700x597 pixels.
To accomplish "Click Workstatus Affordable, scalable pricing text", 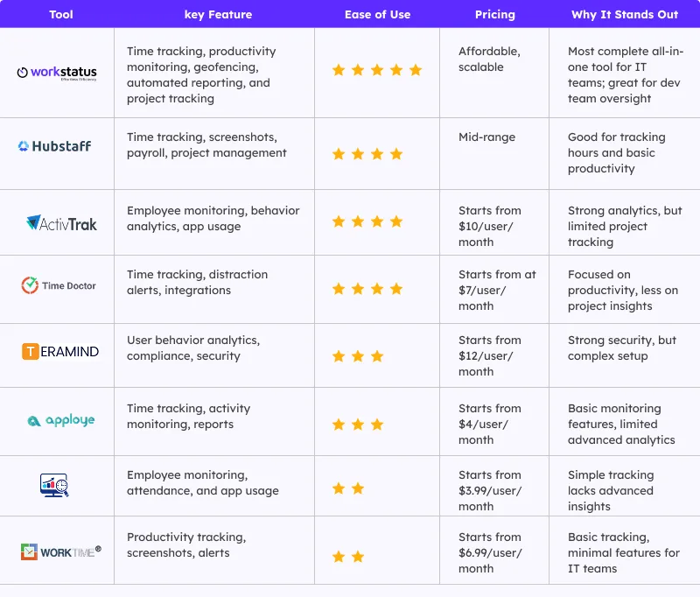I will pyautogui.click(x=488, y=60).
